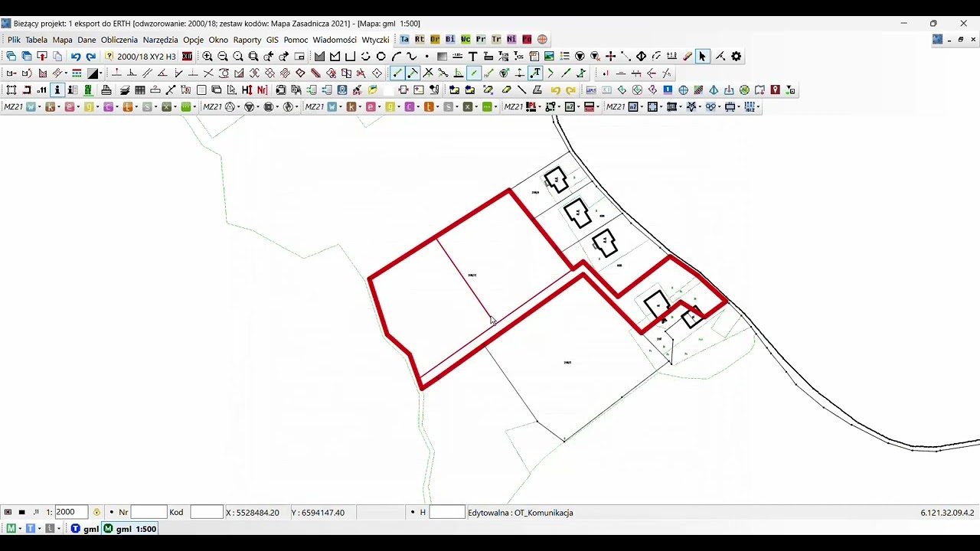
Task: Toggle the information 'i' mode button
Action: (x=57, y=90)
